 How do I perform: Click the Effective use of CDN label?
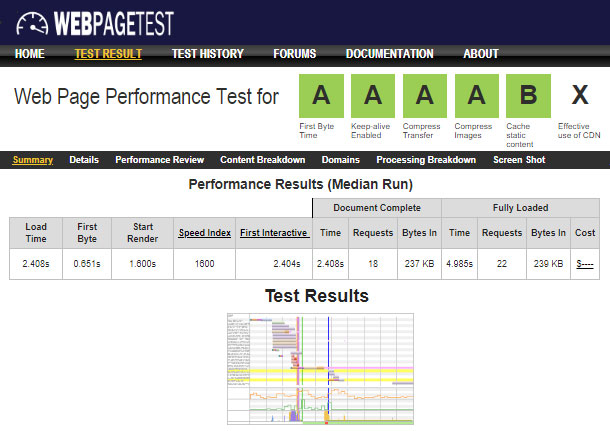(x=579, y=131)
